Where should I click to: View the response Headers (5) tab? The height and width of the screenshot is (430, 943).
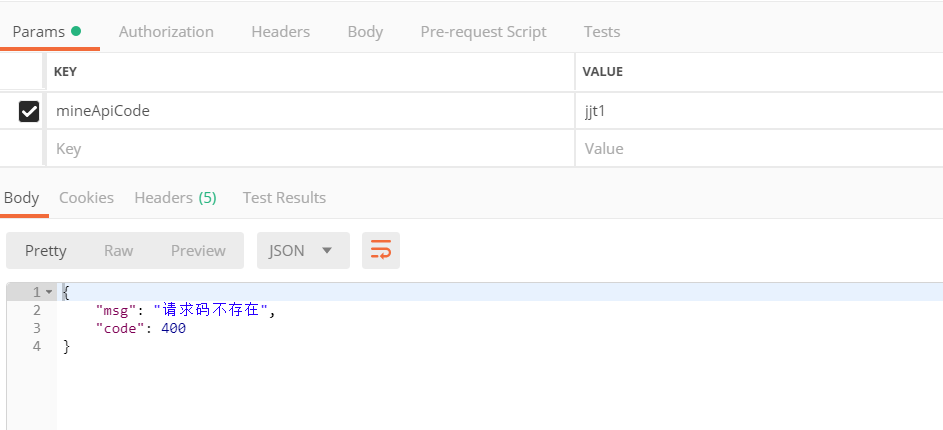tap(175, 198)
